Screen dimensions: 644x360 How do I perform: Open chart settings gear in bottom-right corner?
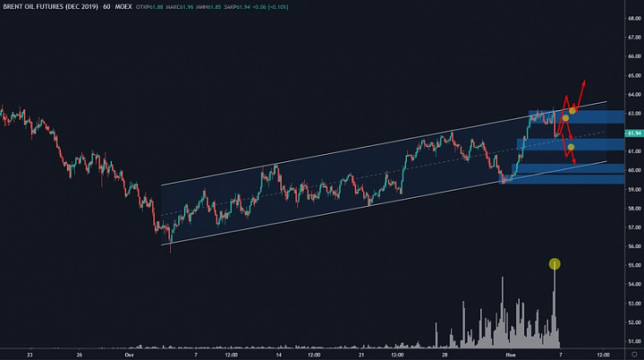(x=634, y=355)
